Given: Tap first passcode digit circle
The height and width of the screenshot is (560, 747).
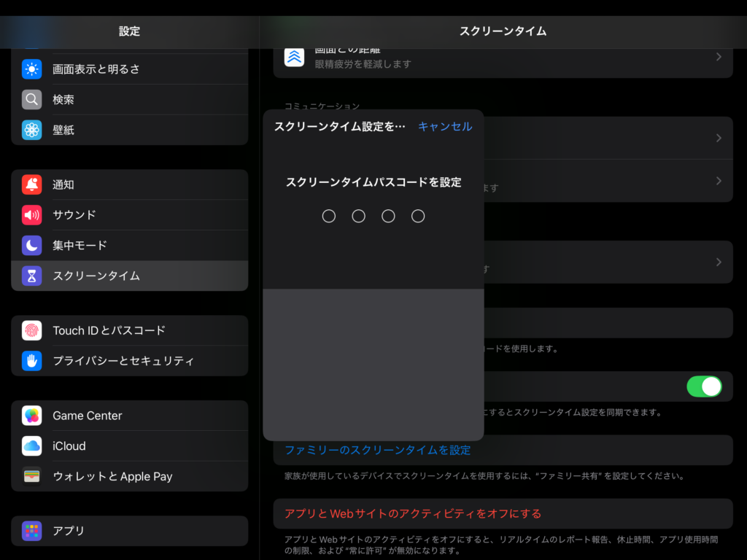Looking at the screenshot, I should click(329, 217).
